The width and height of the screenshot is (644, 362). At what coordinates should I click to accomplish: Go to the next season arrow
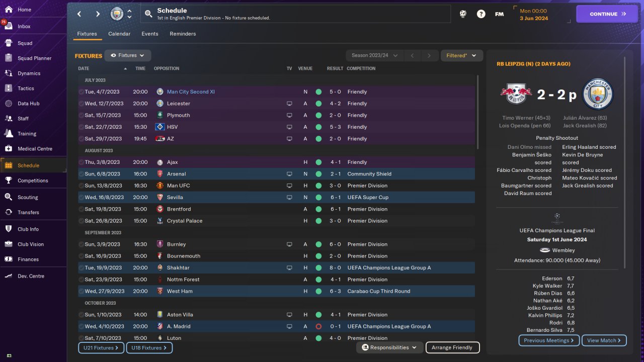click(429, 55)
